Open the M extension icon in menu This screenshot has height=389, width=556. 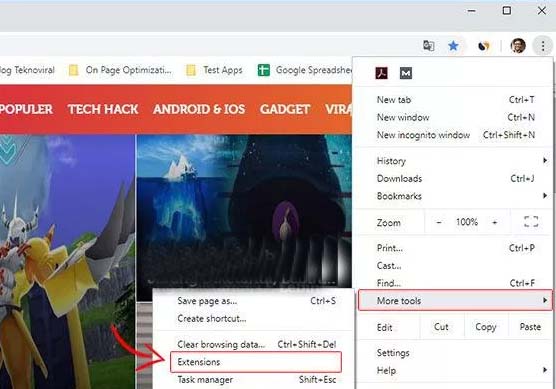tap(406, 73)
